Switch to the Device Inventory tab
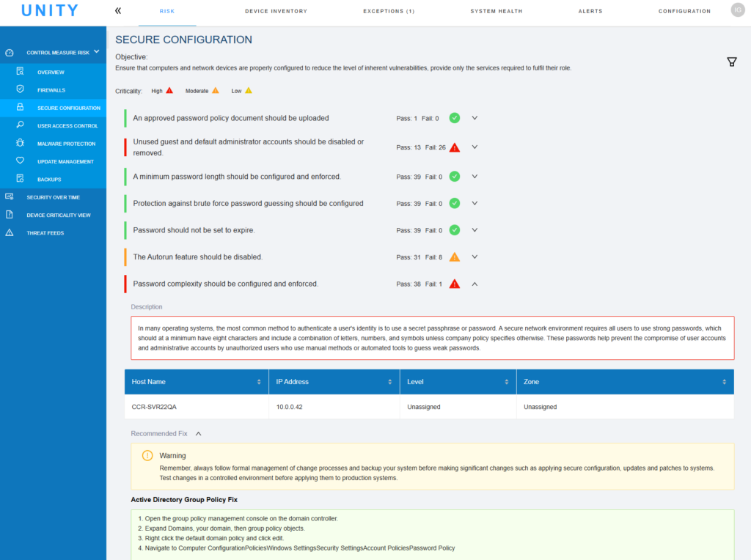The height and width of the screenshot is (560, 751). point(276,11)
